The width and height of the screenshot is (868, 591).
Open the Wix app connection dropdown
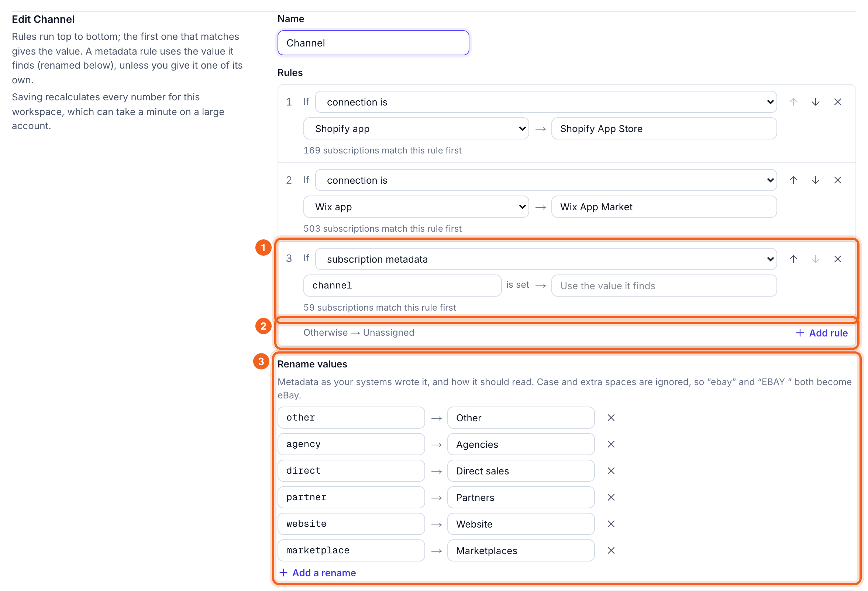pos(416,207)
